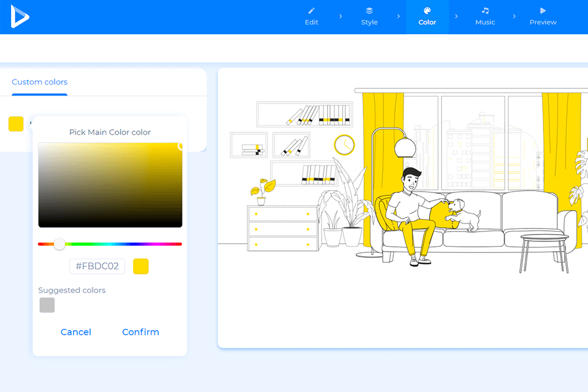The width and height of the screenshot is (588, 392).
Task: Open Preview using the play icon
Action: (541, 10)
